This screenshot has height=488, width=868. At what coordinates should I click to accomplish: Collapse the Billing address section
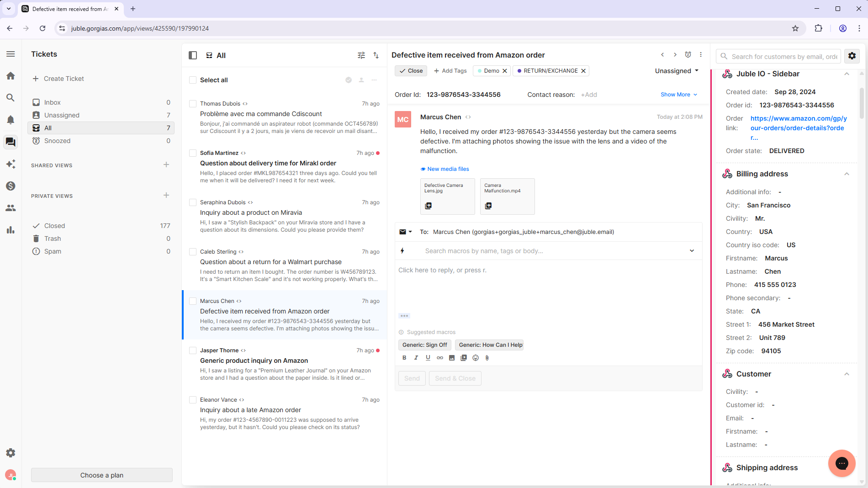coord(847,174)
